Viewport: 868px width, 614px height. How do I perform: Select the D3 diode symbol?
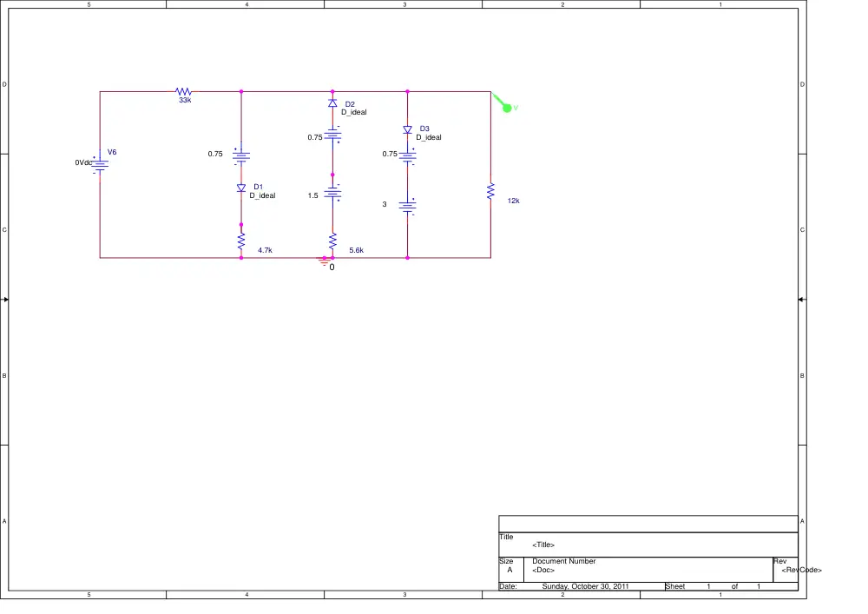pos(407,129)
